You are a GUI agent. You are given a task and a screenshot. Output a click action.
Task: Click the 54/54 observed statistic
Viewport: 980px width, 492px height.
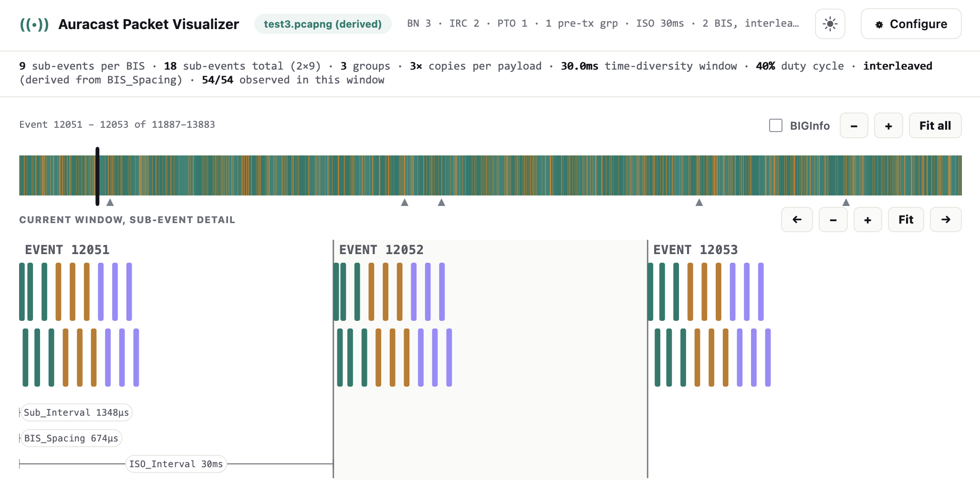pos(293,80)
